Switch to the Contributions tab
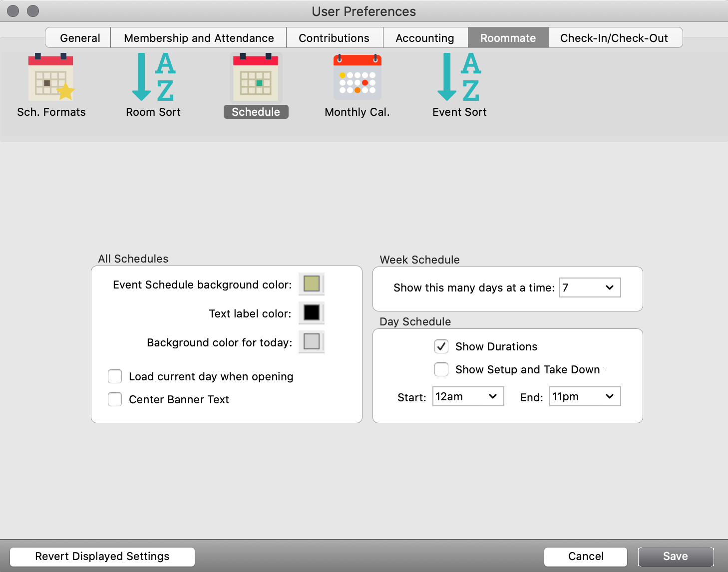 [334, 38]
